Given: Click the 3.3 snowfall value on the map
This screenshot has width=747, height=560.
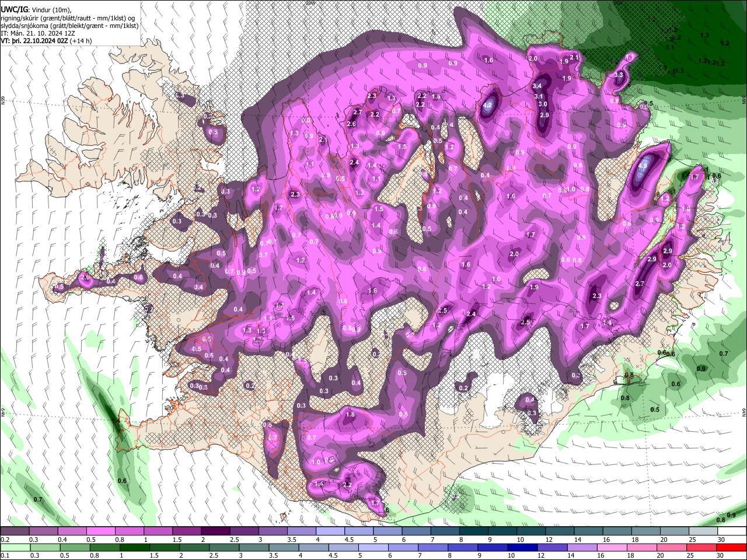Looking at the screenshot, I should (620, 75).
